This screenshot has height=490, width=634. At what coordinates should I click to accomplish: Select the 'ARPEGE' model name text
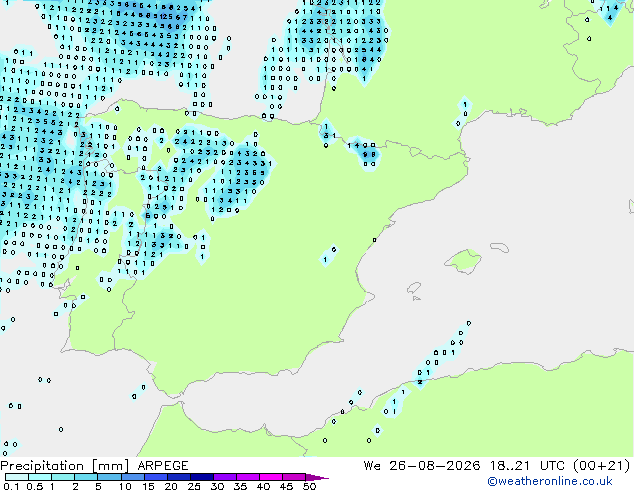[x=163, y=466]
